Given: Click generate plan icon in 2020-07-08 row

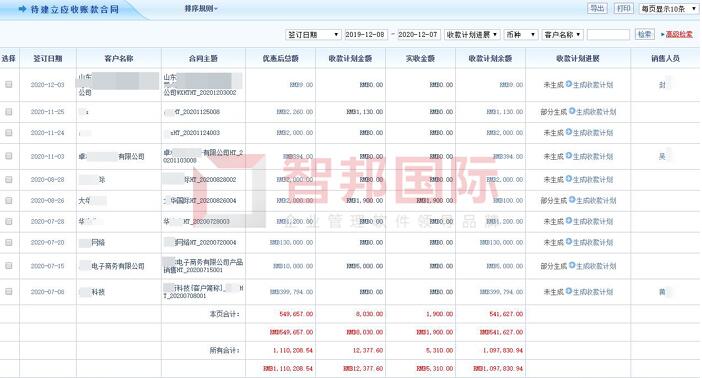Looking at the screenshot, I should [x=569, y=291].
